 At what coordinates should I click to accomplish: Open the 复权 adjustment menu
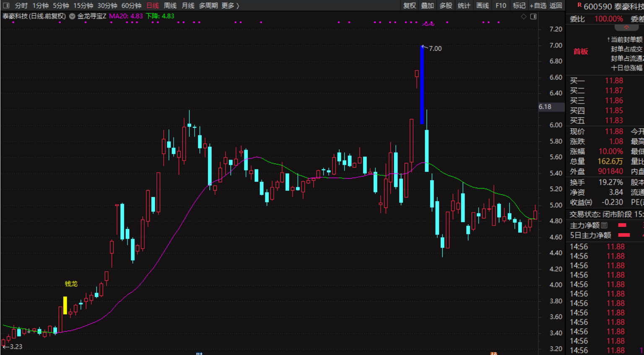pyautogui.click(x=409, y=5)
